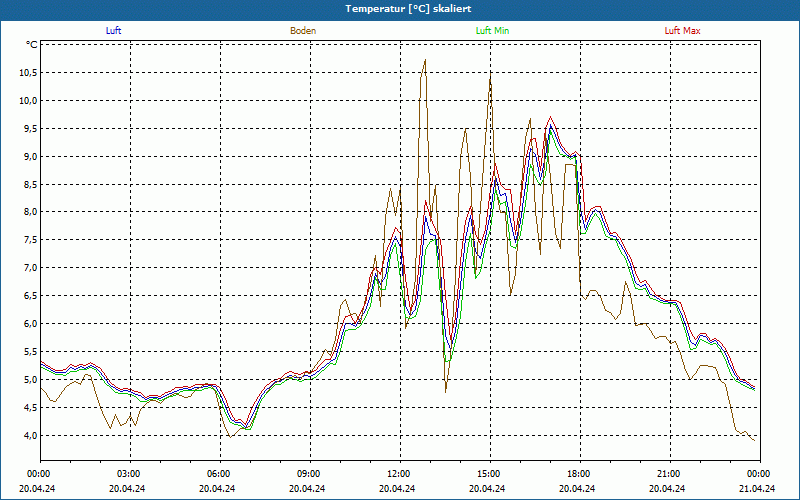Click the Luft legend label
Image resolution: width=800 pixels, height=500 pixels.
click(x=113, y=31)
